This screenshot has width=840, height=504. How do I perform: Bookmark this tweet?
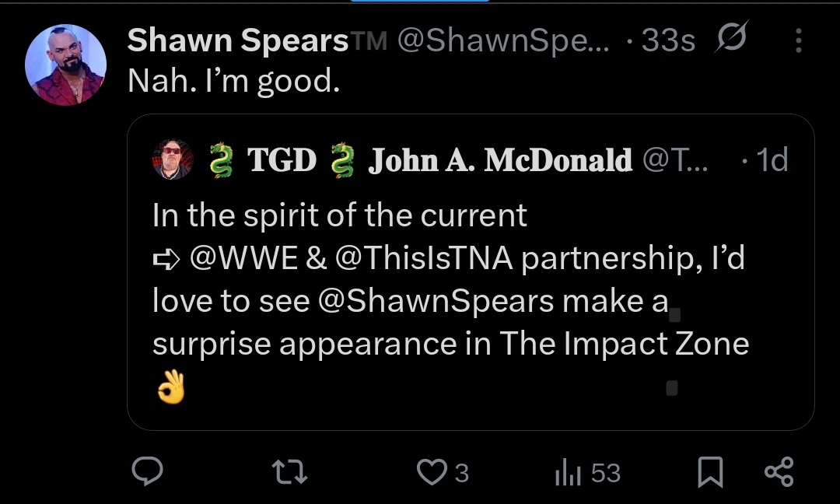709,472
